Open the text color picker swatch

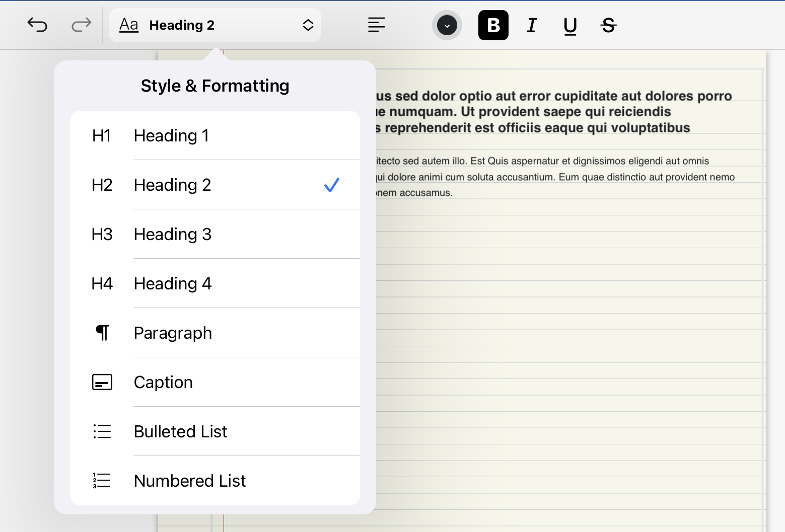(x=447, y=25)
